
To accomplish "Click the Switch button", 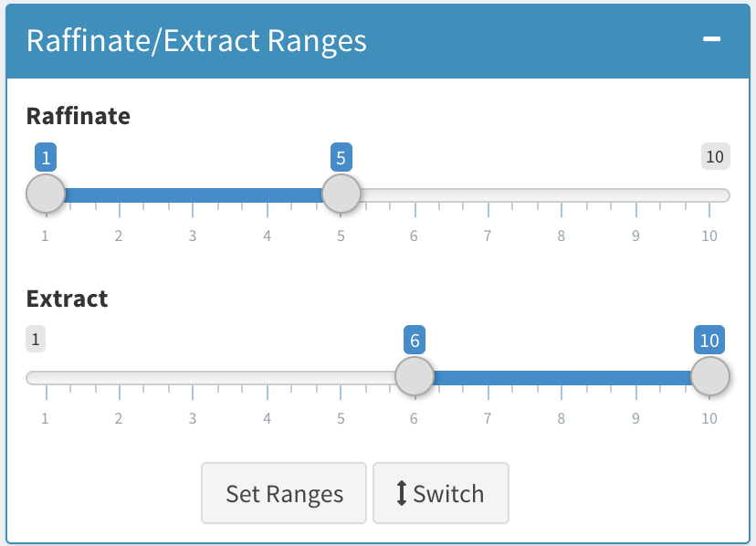I will pyautogui.click(x=441, y=493).
